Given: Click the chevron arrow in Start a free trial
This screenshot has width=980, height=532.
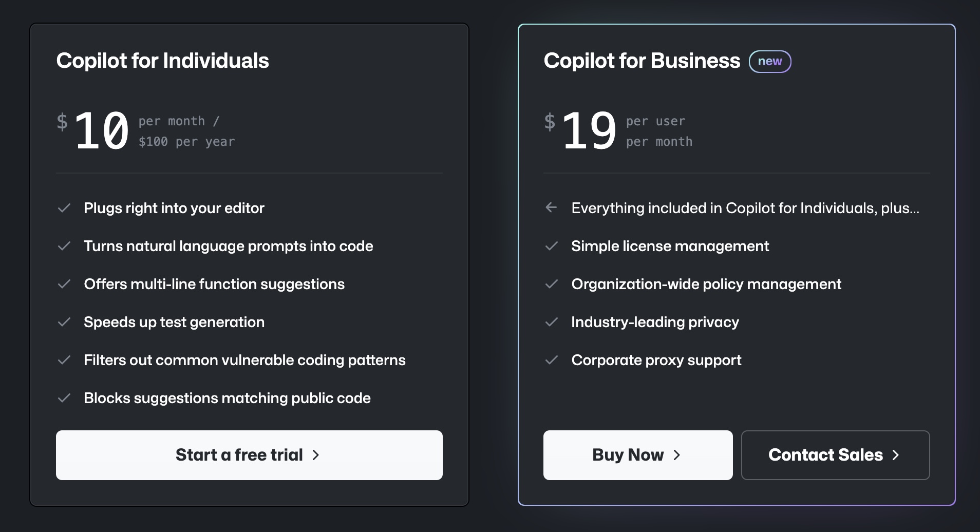Looking at the screenshot, I should 316,455.
